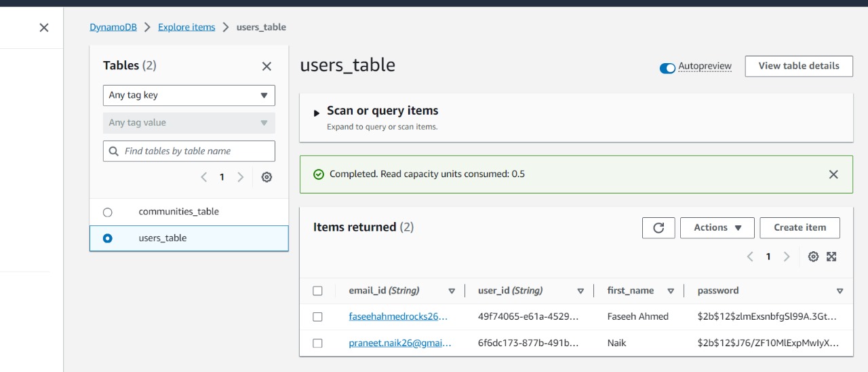Tick the select-all items header checkbox

coord(317,291)
